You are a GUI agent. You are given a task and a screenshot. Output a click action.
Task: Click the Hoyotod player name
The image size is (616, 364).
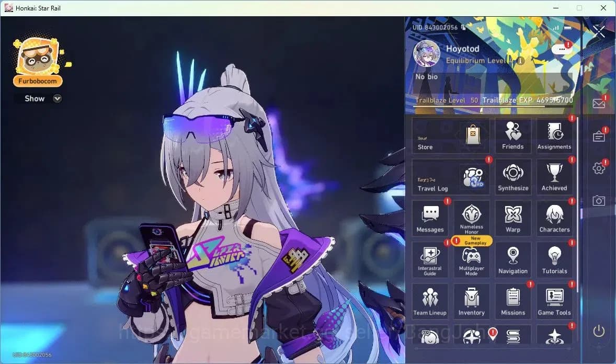click(462, 49)
